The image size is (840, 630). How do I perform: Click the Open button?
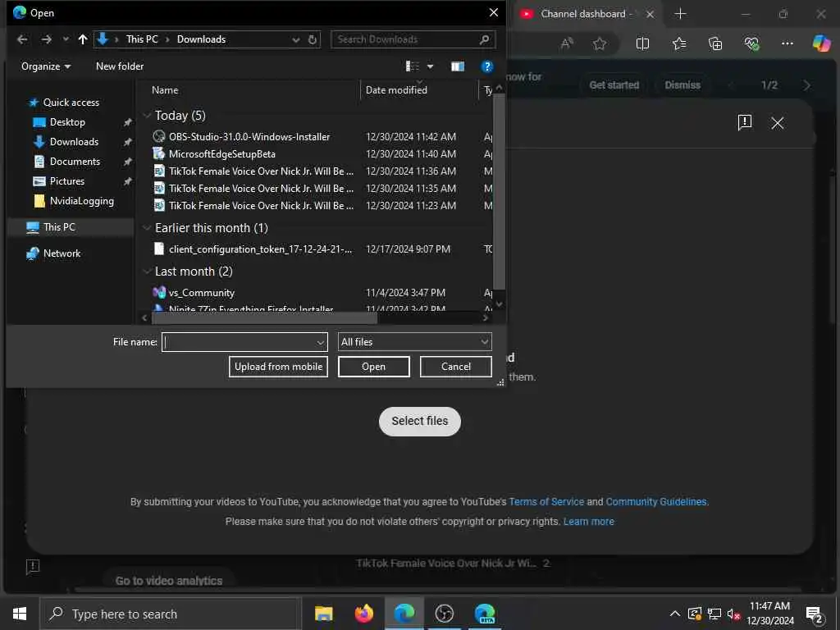[x=373, y=367]
